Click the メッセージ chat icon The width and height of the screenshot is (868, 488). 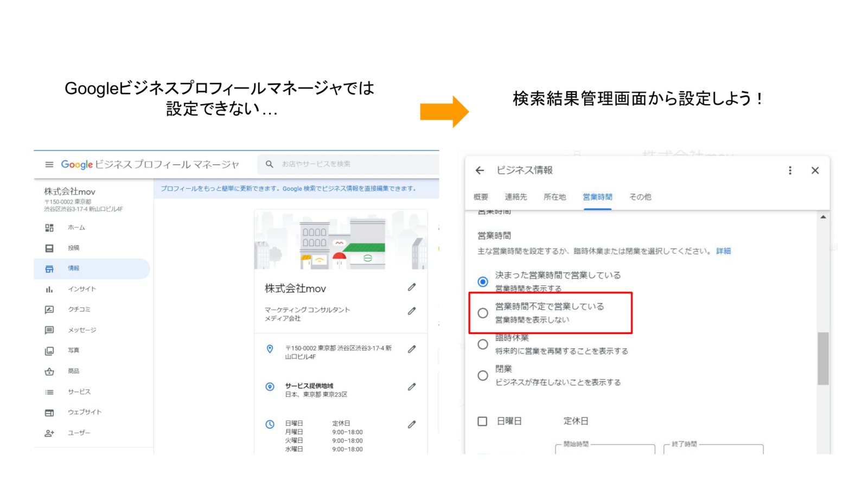click(49, 330)
